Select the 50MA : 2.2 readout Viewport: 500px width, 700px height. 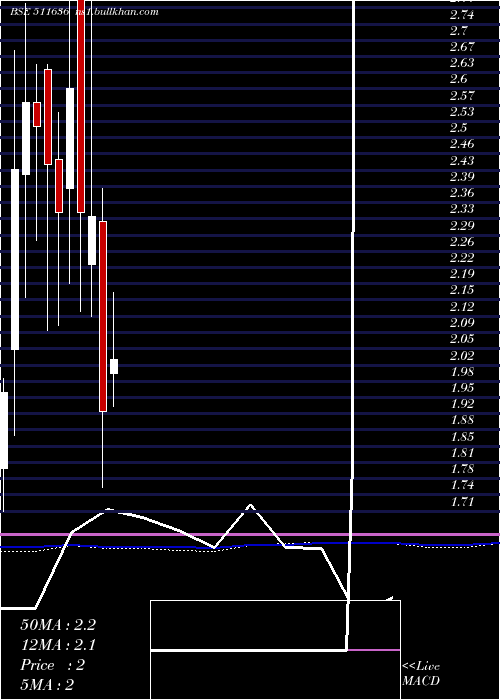[x=58, y=625]
